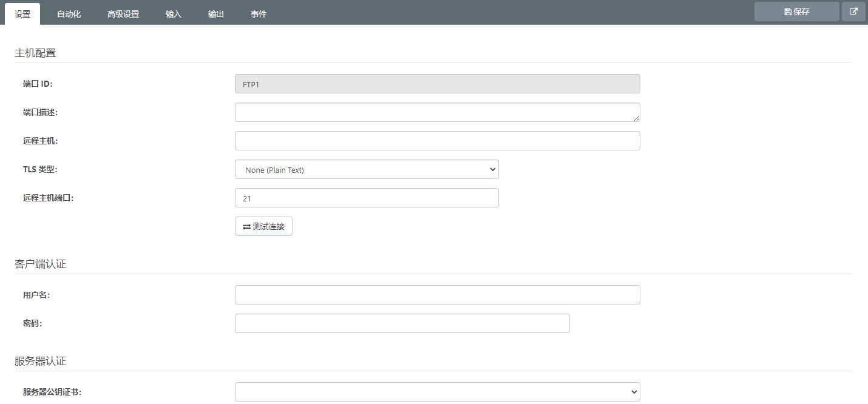Focus the 密码 password field

click(x=402, y=323)
